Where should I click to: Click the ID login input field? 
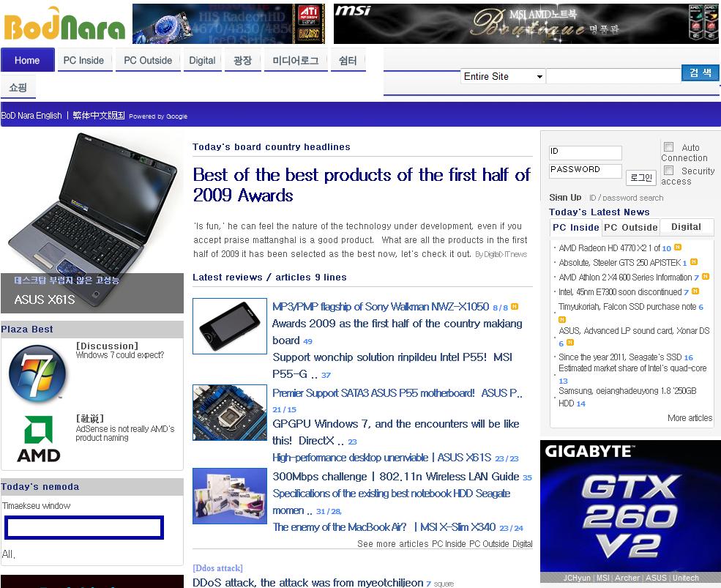586,152
